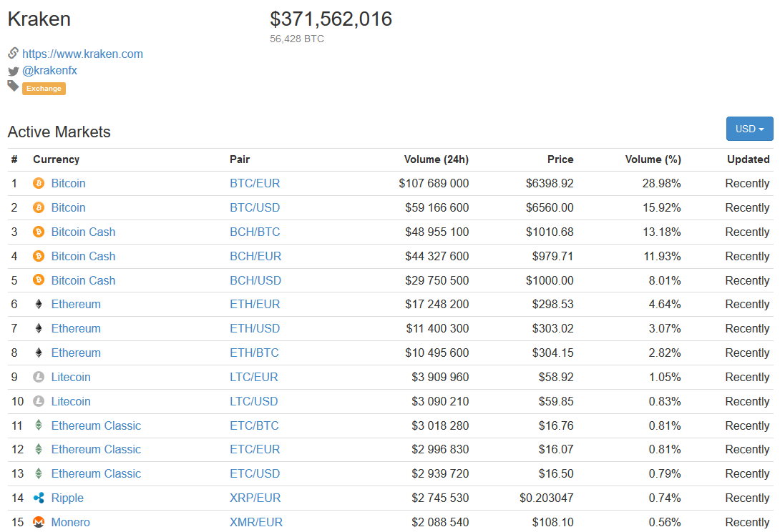Open the ETC/USD pair link
The image size is (780, 532).
pos(255,474)
